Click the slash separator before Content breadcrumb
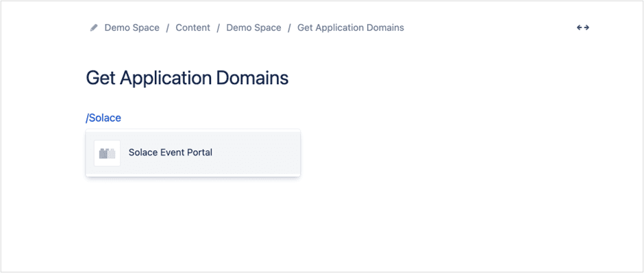Screen dimensions: 644x273 [x=168, y=28]
